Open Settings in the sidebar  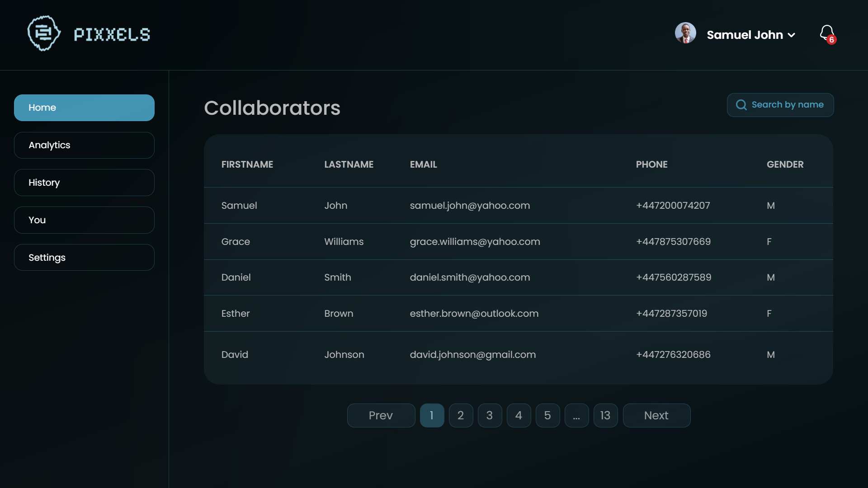click(x=84, y=258)
